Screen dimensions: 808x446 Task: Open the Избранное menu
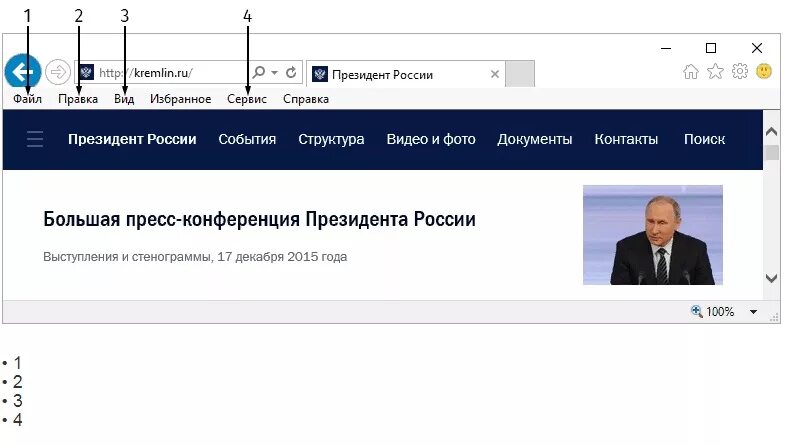pyautogui.click(x=180, y=99)
